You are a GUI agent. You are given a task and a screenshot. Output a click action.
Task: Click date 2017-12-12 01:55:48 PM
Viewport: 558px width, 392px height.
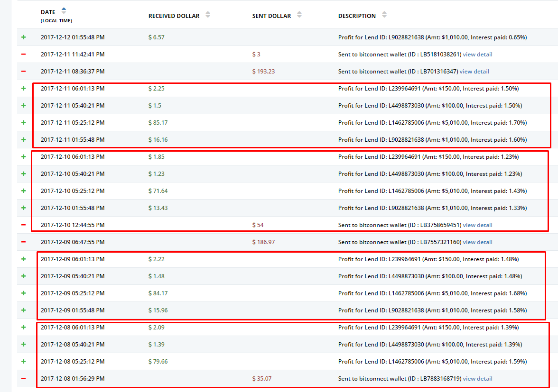coord(73,37)
